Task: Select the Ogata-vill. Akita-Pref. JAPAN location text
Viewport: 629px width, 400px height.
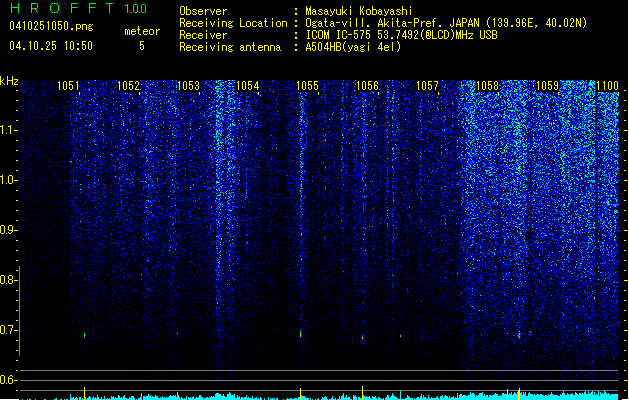Action: tap(446, 23)
